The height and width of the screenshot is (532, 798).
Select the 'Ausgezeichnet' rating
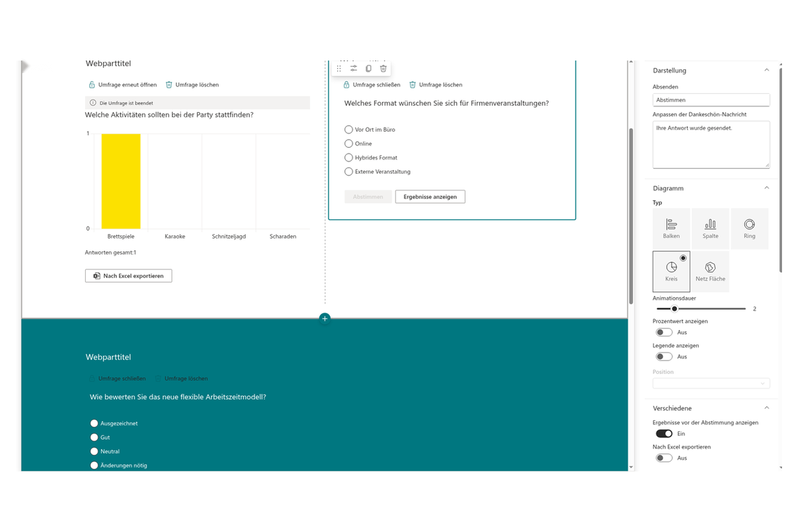pos(94,424)
